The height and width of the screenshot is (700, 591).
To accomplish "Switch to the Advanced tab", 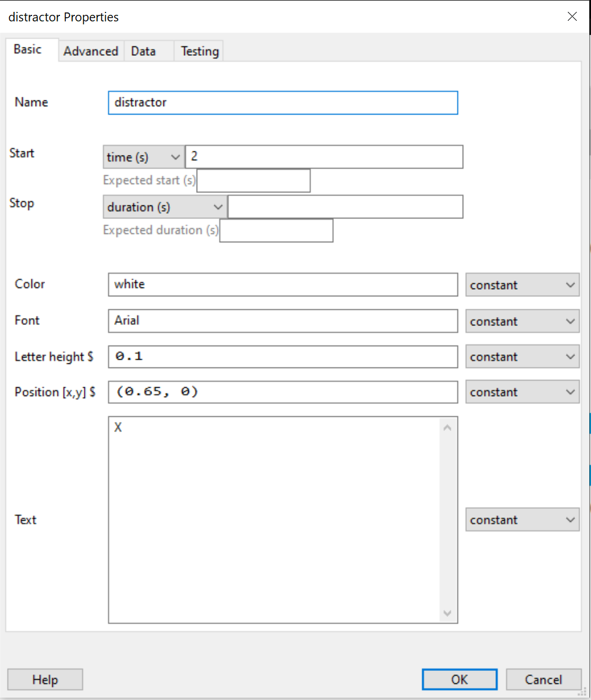I will 91,52.
